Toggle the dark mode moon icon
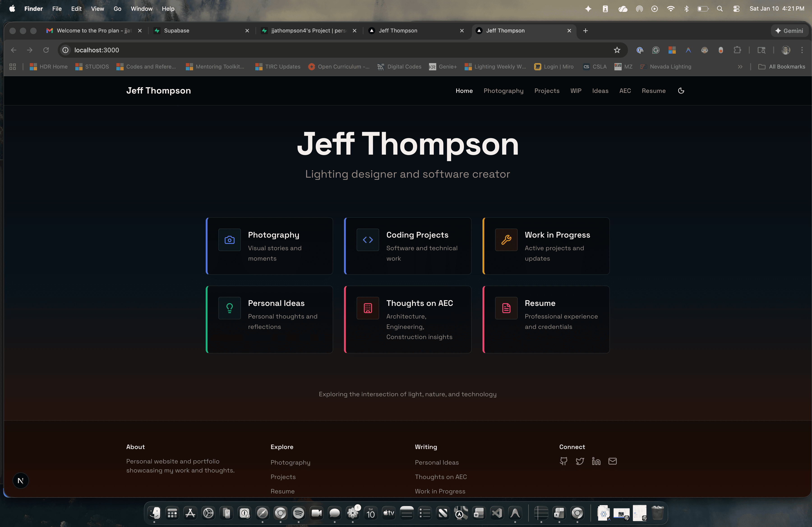 [x=681, y=91]
